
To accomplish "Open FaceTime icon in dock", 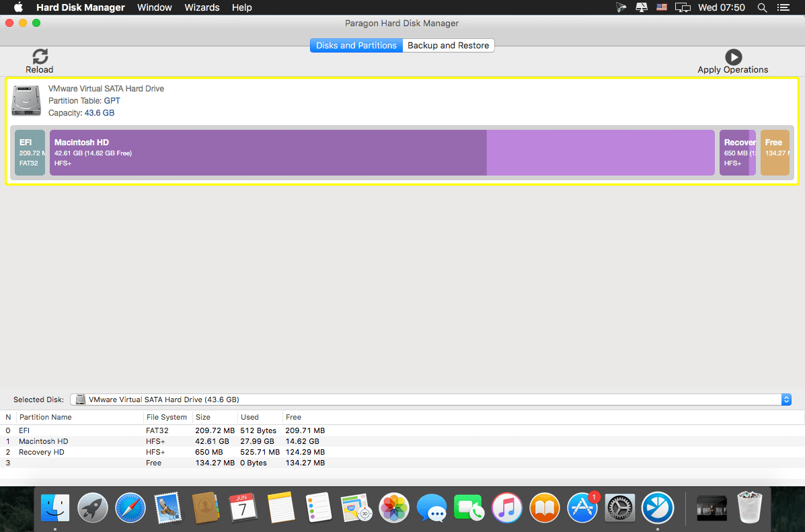I will point(469,508).
